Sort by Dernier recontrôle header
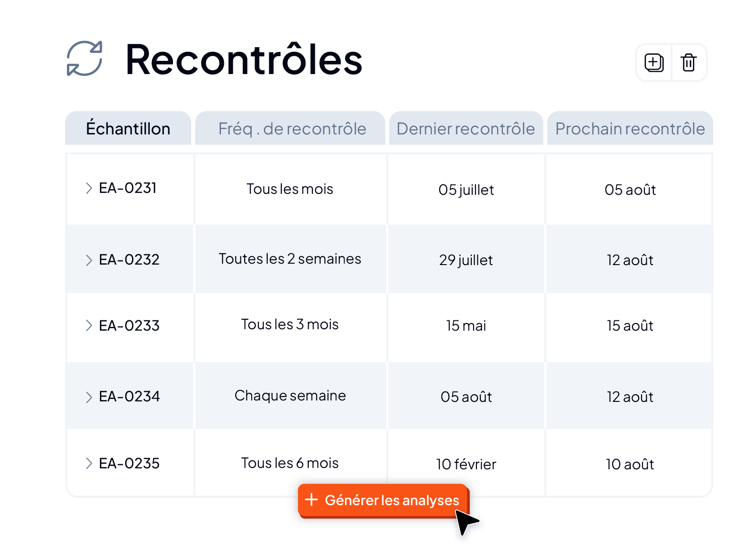 click(466, 128)
